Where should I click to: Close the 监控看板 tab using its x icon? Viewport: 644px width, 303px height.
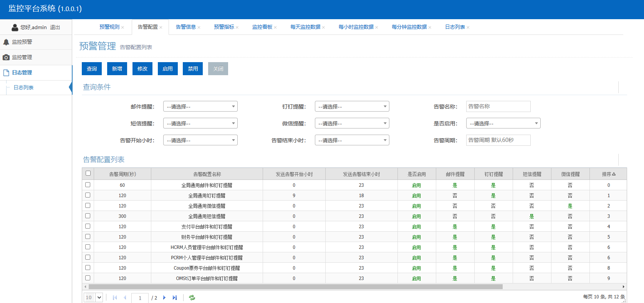click(x=275, y=27)
